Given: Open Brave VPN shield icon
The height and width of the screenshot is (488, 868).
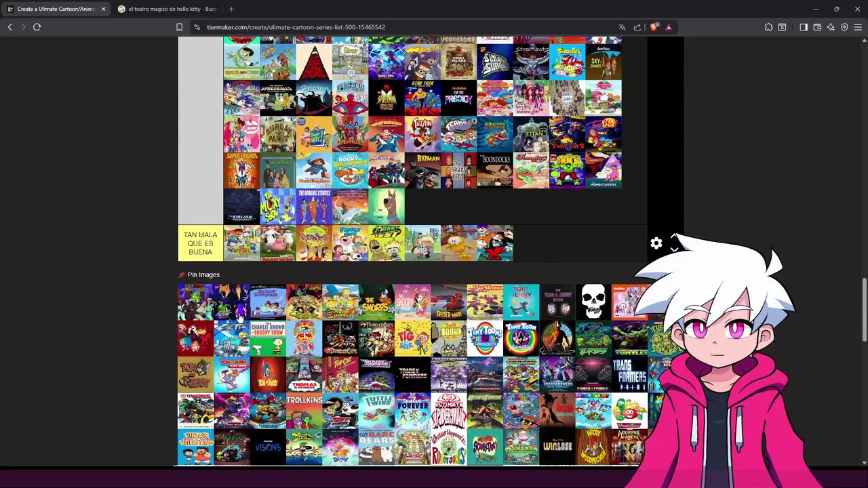Looking at the screenshot, I should coord(844,27).
